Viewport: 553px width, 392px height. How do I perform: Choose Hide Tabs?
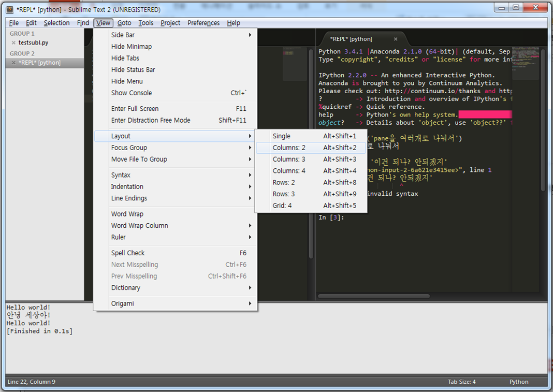176,58
